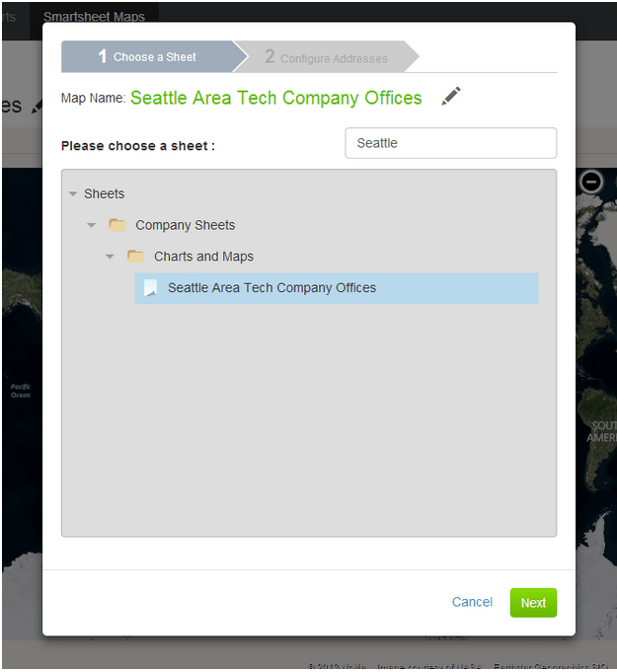Screen dimensions: 617x672
Task: Go to step 2 Configure Addresses
Action: click(327, 58)
